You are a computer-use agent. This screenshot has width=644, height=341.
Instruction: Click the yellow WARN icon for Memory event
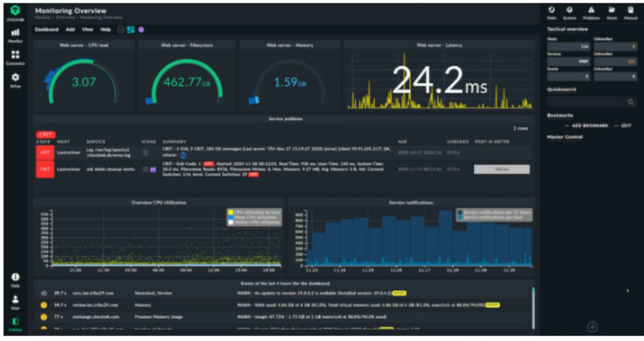coord(44,305)
